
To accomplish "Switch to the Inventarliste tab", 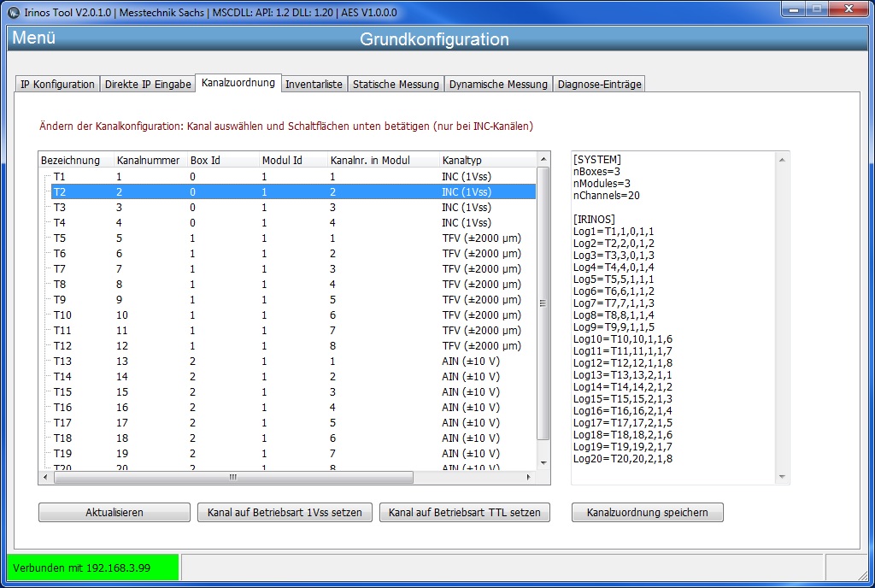I will [314, 85].
